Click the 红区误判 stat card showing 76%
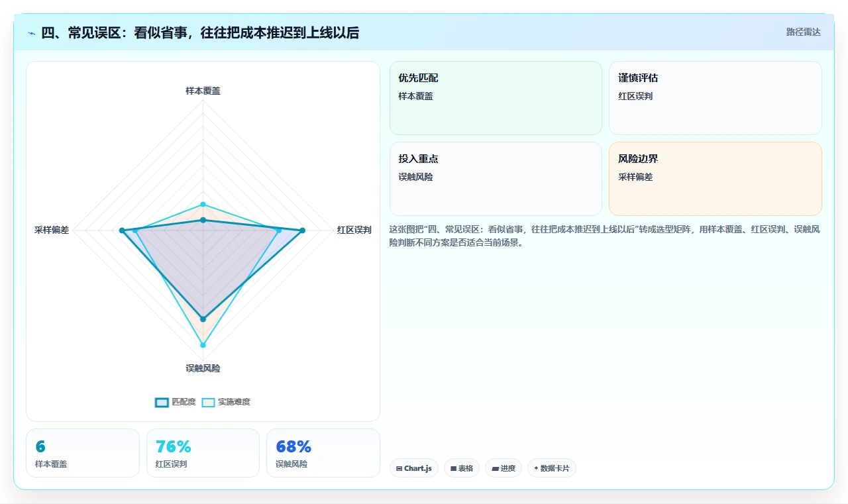The height and width of the screenshot is (504, 848). coord(203,453)
